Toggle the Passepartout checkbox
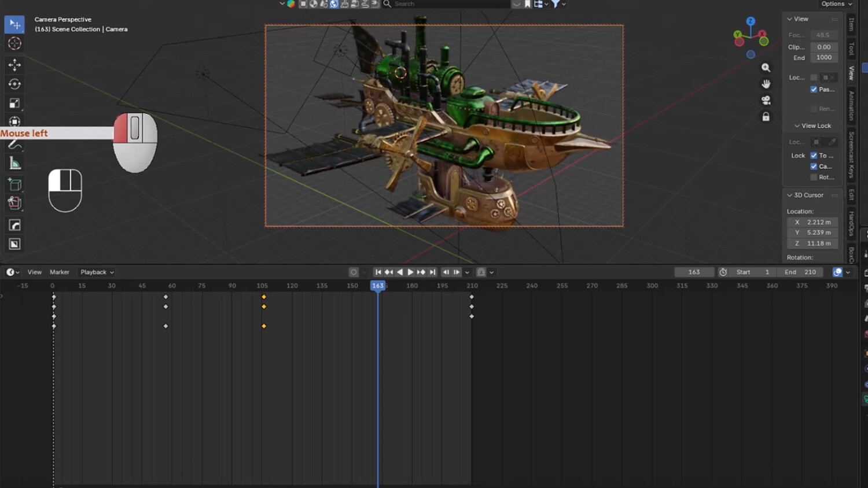 tap(814, 90)
